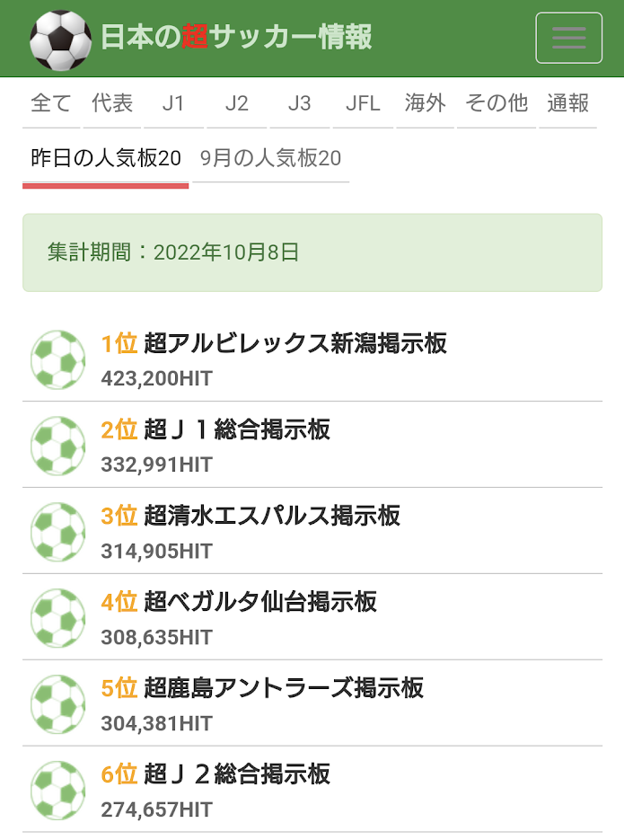The width and height of the screenshot is (624, 840).
Task: Click the 日本の超サッカー情報 site title
Action: coord(236,38)
